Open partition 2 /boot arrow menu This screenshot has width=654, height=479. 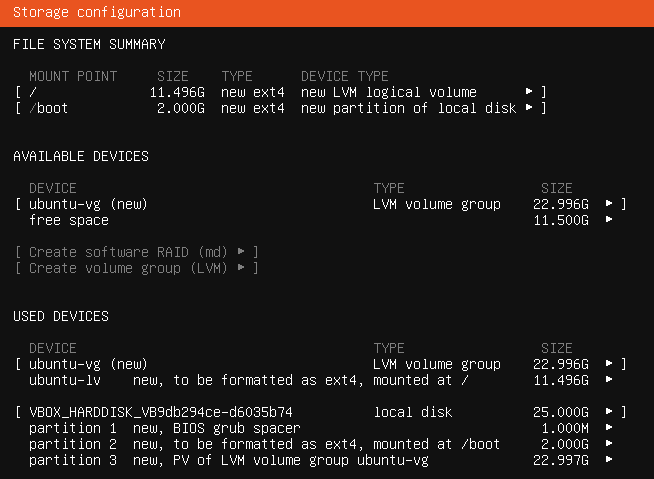(609, 443)
